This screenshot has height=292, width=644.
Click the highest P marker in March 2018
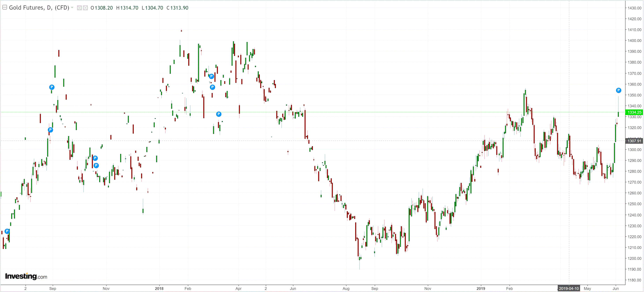click(211, 76)
